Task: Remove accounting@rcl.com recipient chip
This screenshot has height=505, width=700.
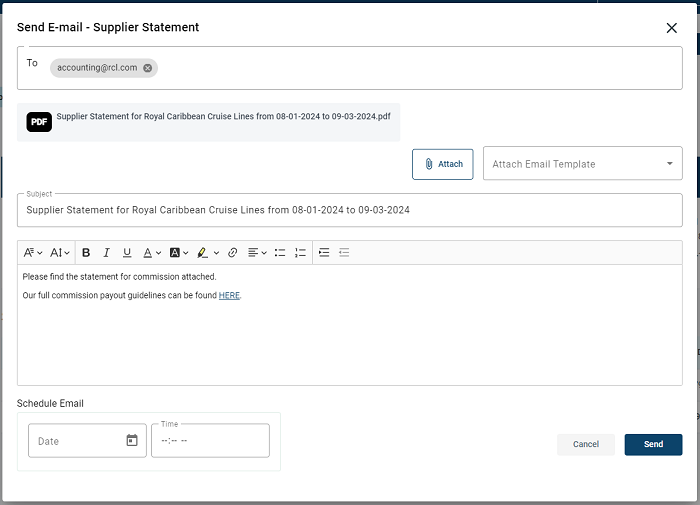Action: 147,68
